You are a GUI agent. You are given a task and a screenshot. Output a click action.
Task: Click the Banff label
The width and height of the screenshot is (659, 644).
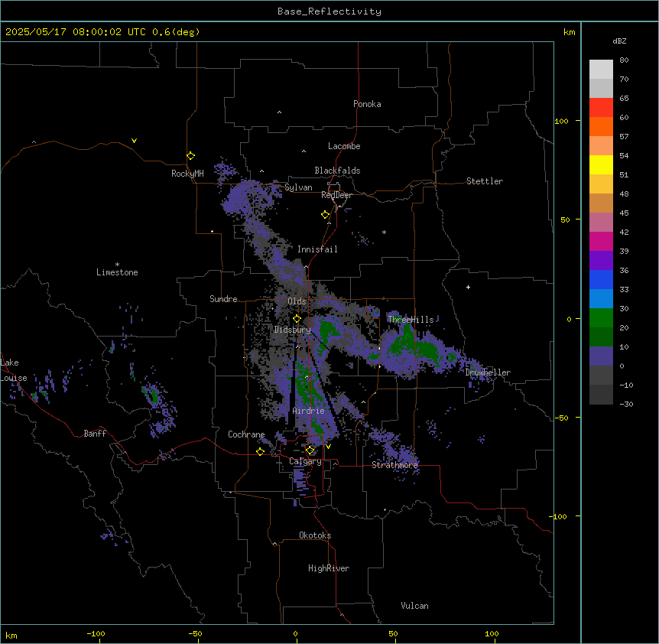95,434
